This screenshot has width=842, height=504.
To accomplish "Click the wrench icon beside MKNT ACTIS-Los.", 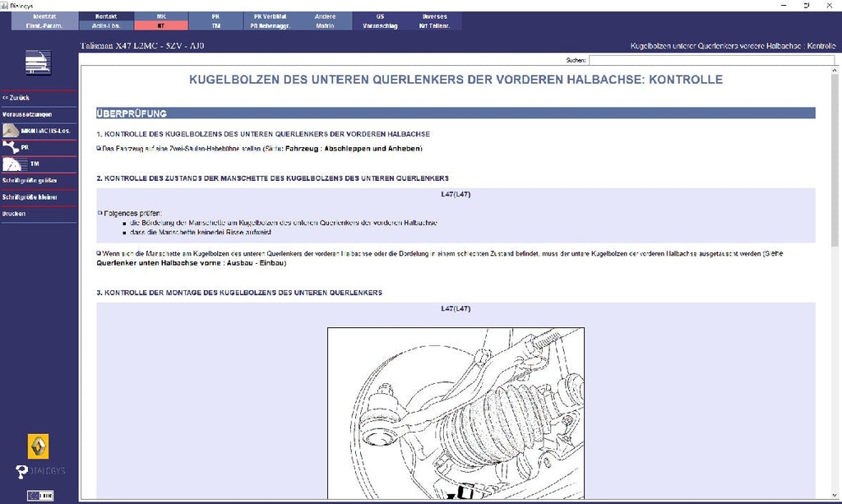I will click(x=10, y=131).
